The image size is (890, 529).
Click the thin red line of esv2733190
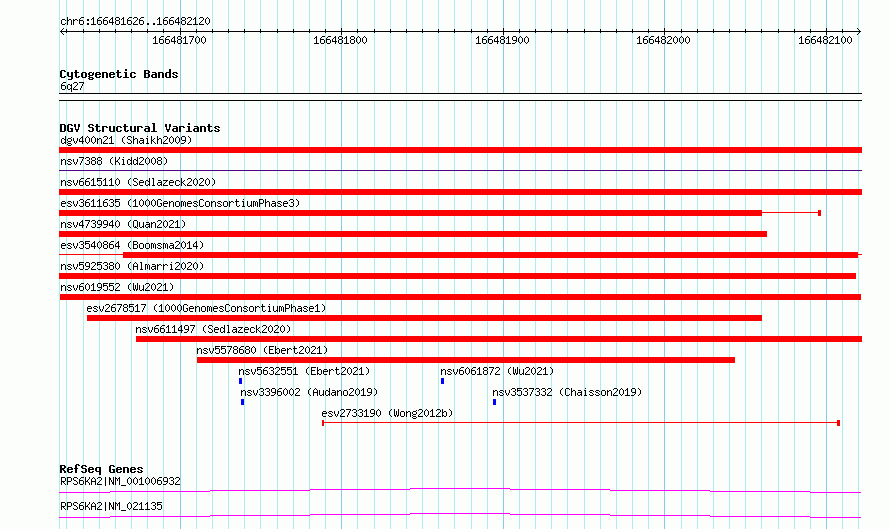581,423
